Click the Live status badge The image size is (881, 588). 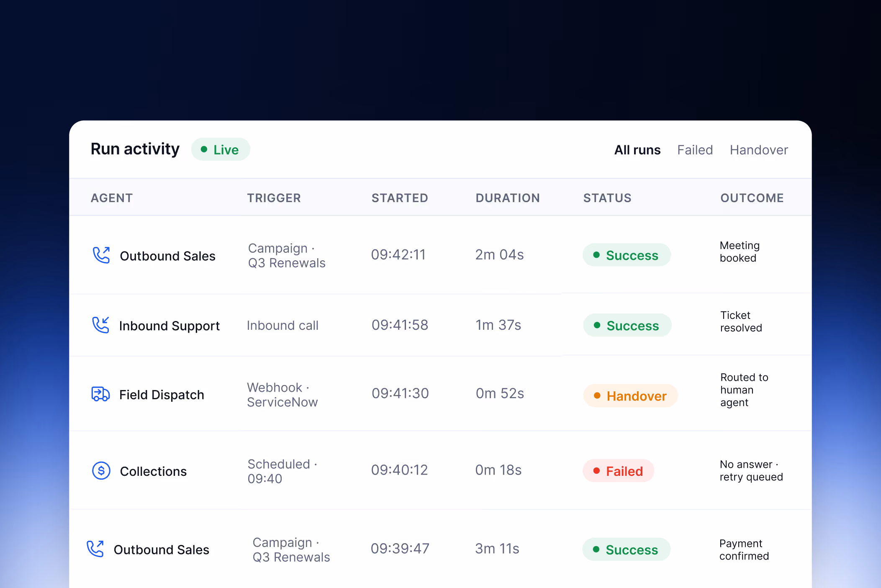[x=221, y=149]
